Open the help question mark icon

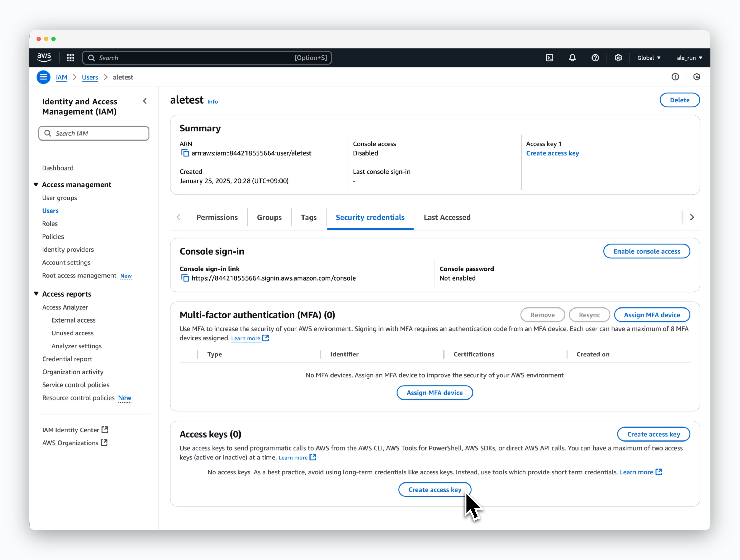point(595,58)
